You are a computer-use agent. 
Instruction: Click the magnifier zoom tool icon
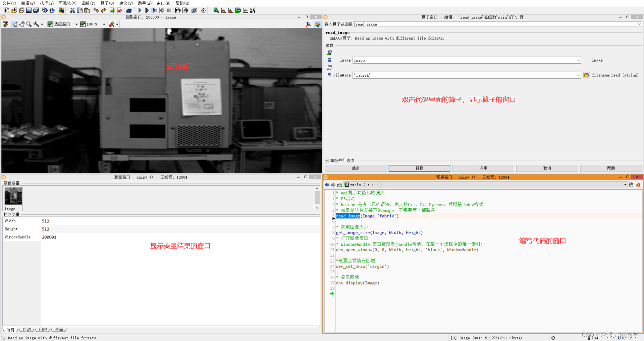pos(29,24)
